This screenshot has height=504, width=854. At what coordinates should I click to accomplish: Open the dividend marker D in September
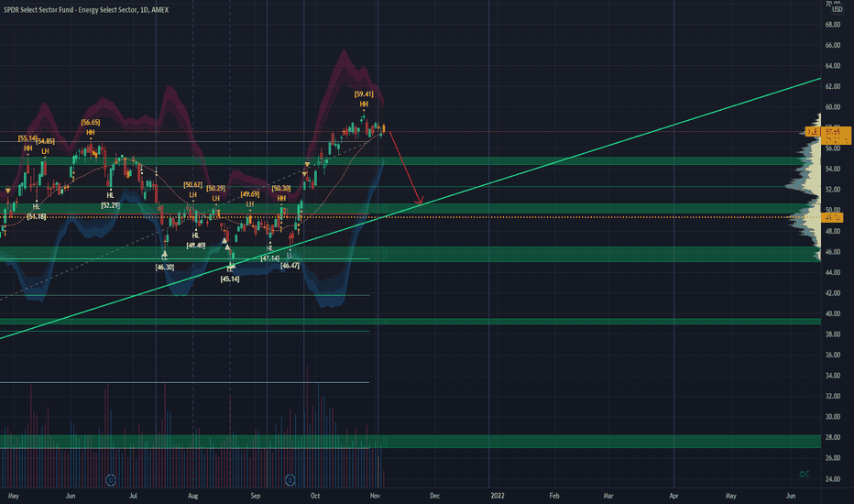(290, 480)
